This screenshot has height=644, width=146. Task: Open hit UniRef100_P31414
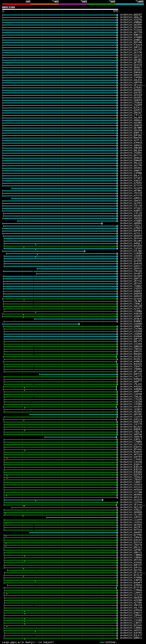tap(131, 45)
